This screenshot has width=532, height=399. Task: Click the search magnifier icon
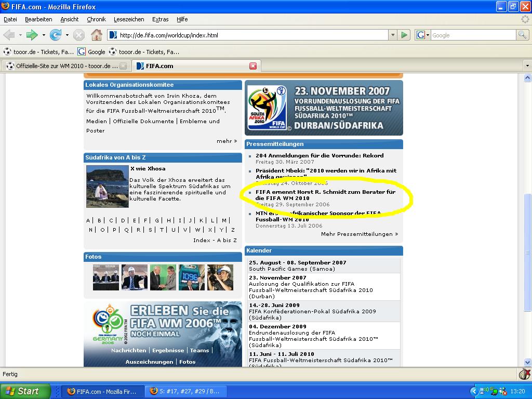522,35
